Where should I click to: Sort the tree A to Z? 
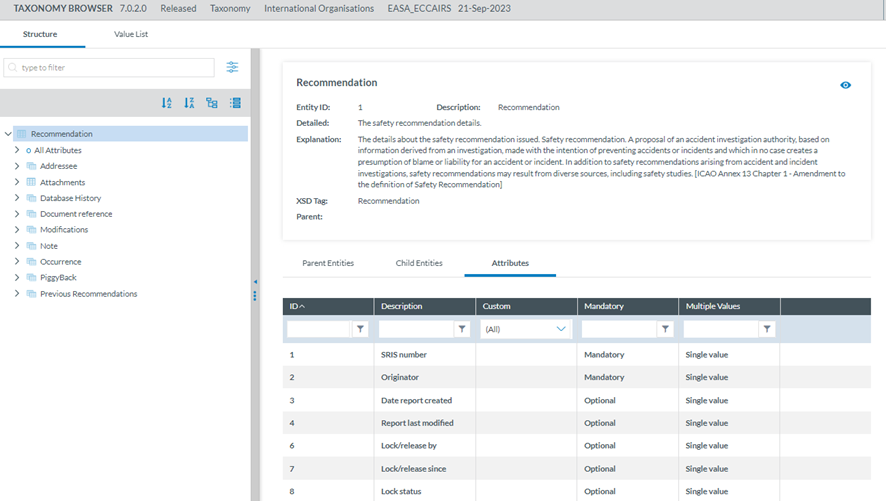(x=166, y=103)
